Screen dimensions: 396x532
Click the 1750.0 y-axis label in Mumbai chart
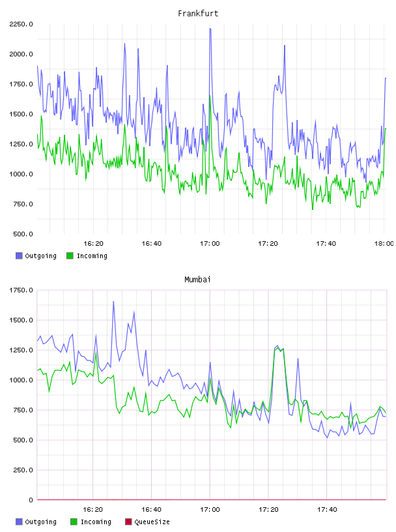pyautogui.click(x=21, y=290)
